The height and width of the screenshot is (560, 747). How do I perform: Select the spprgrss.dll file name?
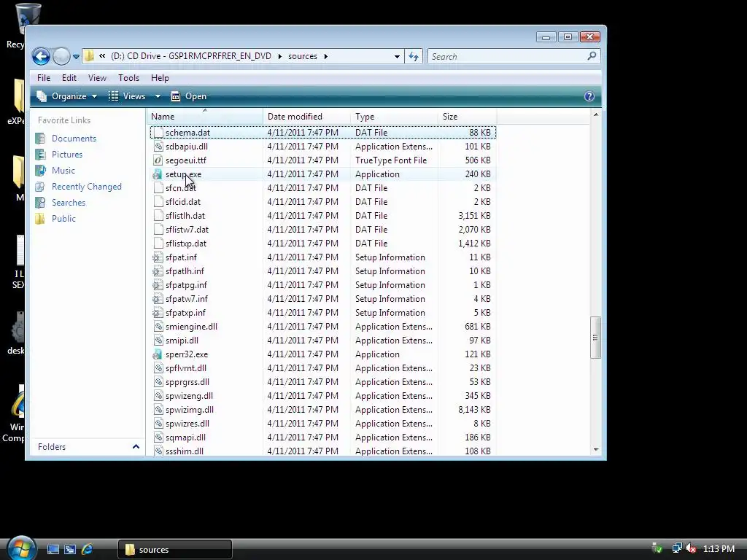click(x=187, y=382)
